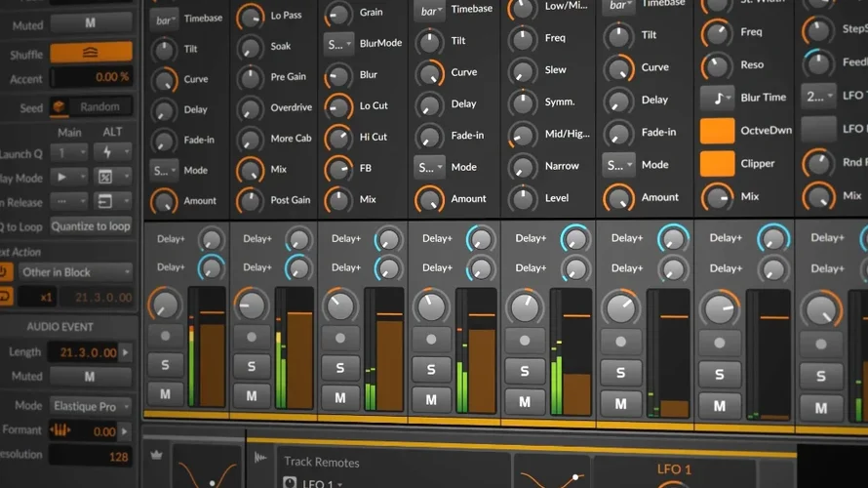Click the waveform icon beside Track Remotes

(260, 458)
